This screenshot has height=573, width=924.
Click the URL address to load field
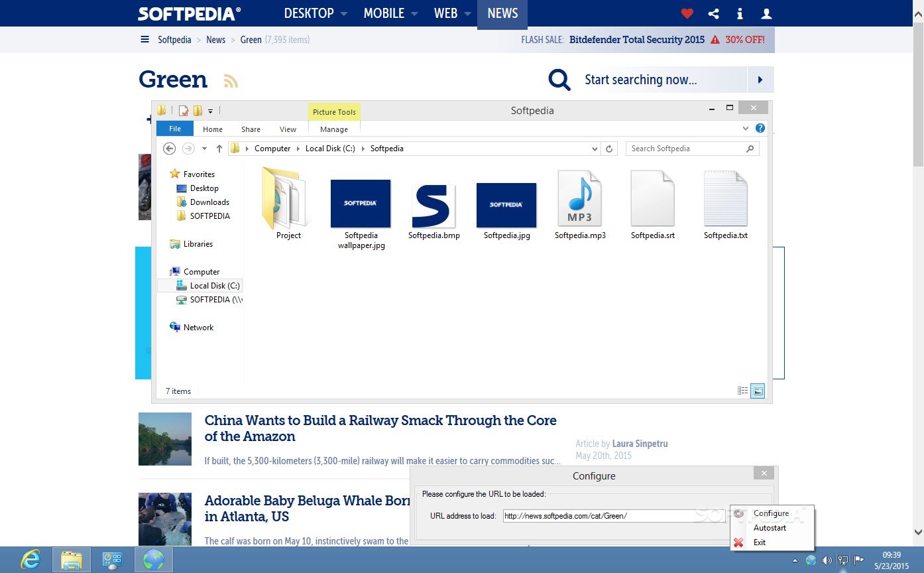615,515
